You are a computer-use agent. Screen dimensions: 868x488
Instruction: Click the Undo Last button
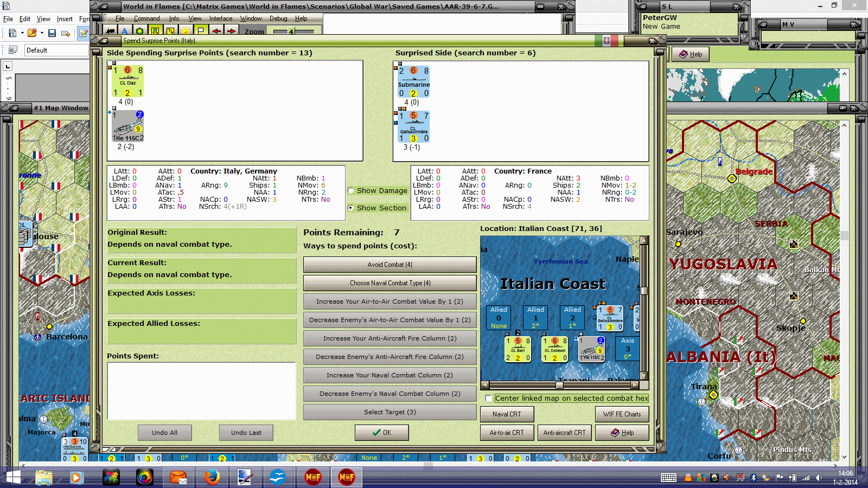point(246,433)
